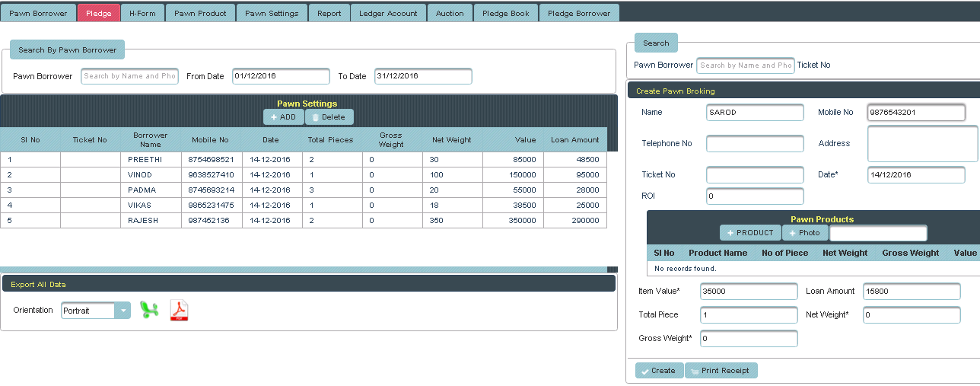Click the Create button with checkmark
980x386 pixels.
(x=658, y=371)
